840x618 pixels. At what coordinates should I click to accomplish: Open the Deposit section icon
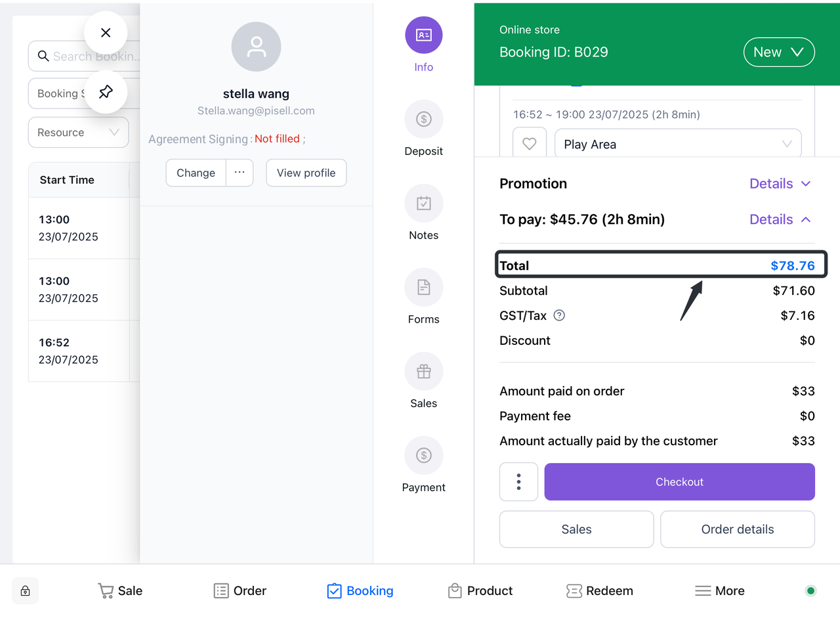(423, 120)
